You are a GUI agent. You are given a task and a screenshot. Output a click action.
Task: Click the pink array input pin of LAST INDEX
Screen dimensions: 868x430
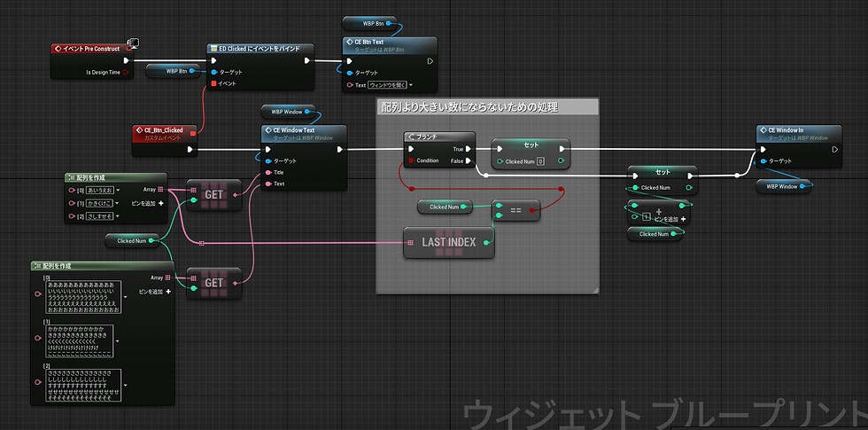(x=410, y=243)
